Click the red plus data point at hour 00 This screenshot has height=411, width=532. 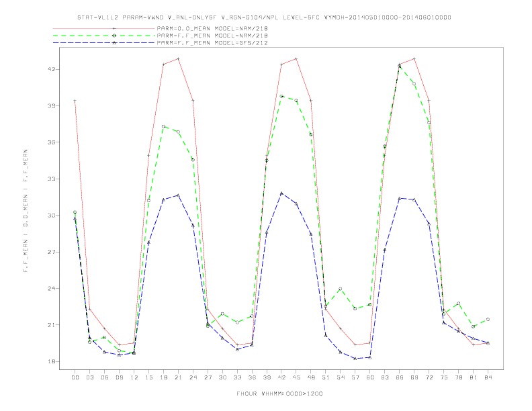75,101
